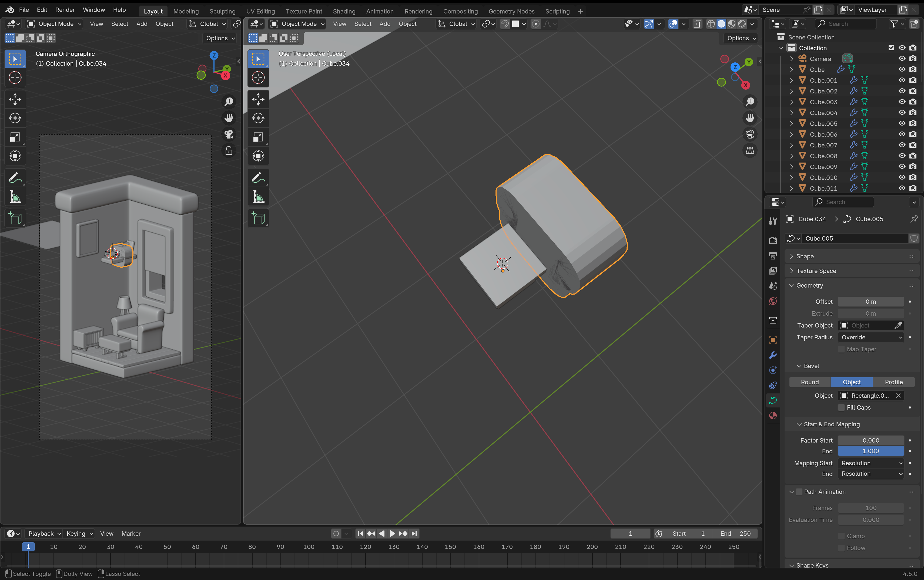The width and height of the screenshot is (924, 580).
Task: Hide Cube.003 in viewport via eye icon
Action: (902, 102)
